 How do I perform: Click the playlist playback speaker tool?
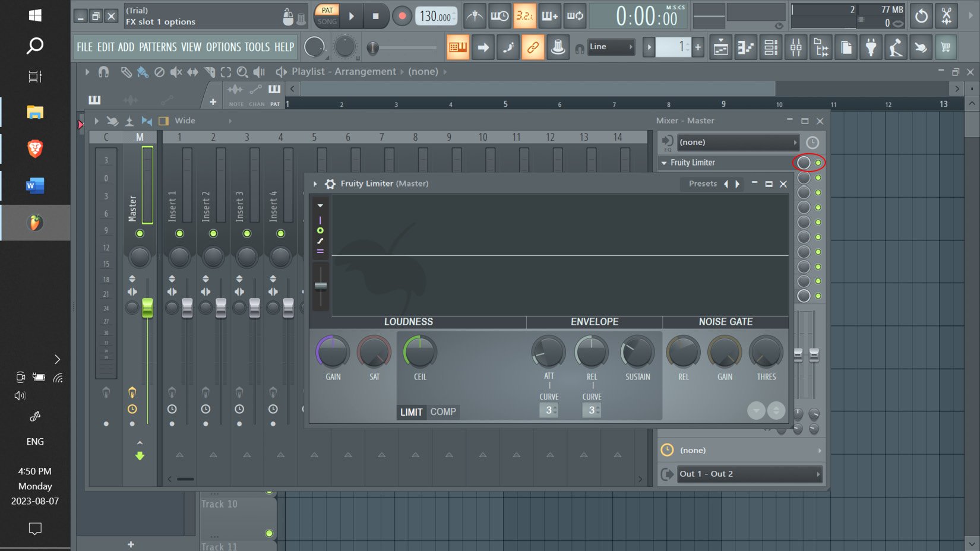(x=259, y=72)
